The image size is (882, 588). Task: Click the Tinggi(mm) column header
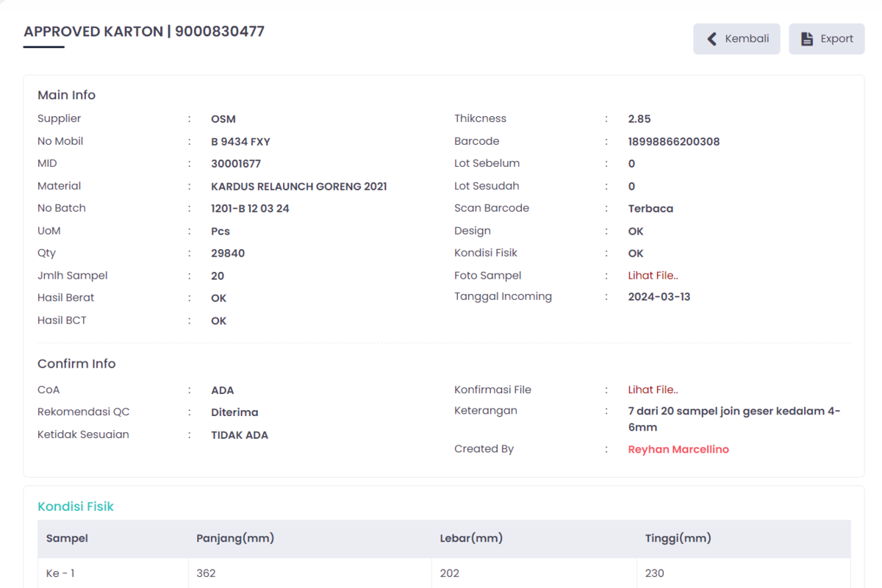[678, 538]
